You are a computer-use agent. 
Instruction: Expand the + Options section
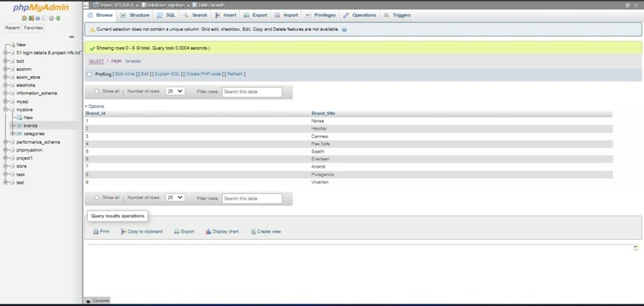tap(94, 106)
